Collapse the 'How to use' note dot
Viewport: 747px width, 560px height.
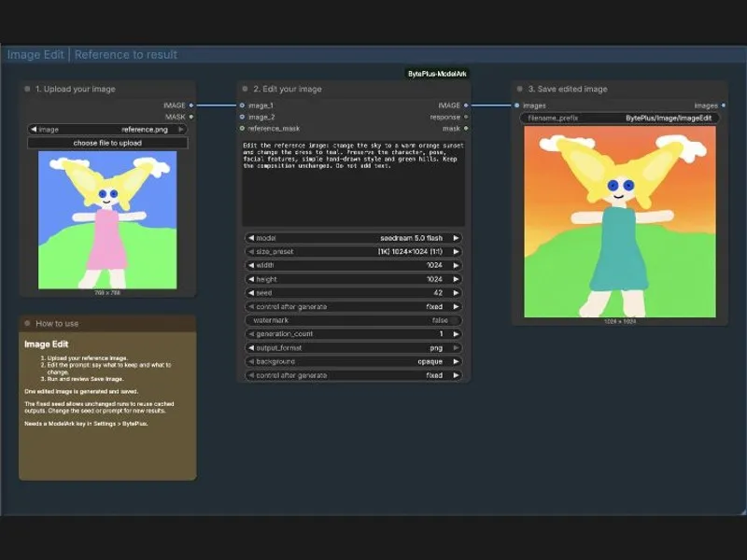click(27, 323)
